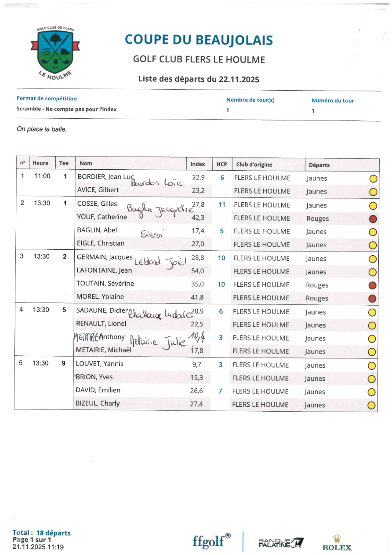Click "Total : 18 départs" text
392x555 pixels.
(41, 533)
